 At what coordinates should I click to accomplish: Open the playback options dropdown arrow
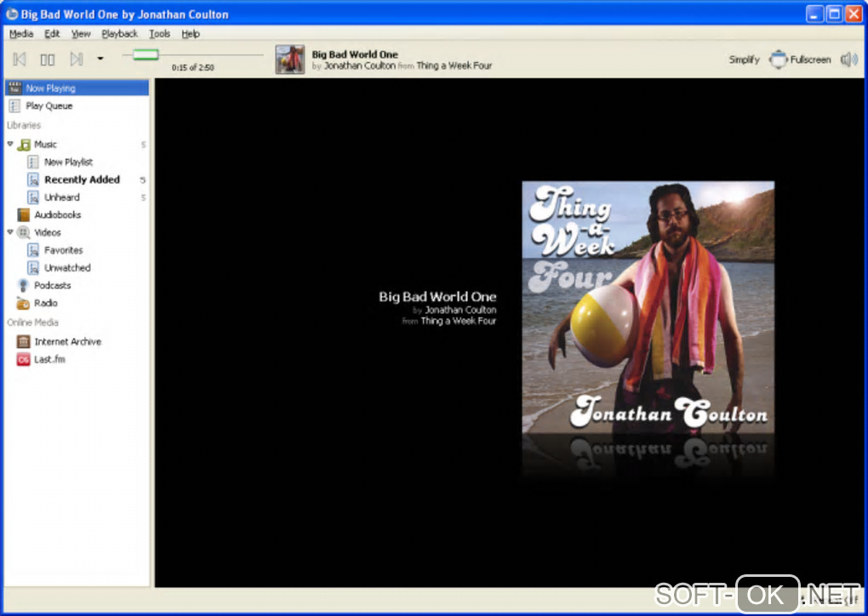click(x=100, y=58)
